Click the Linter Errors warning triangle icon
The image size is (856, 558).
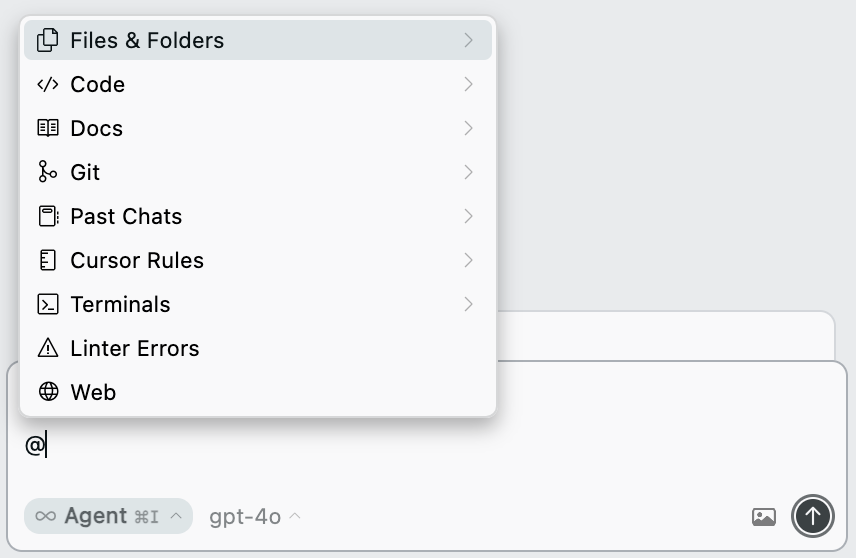[x=47, y=349]
